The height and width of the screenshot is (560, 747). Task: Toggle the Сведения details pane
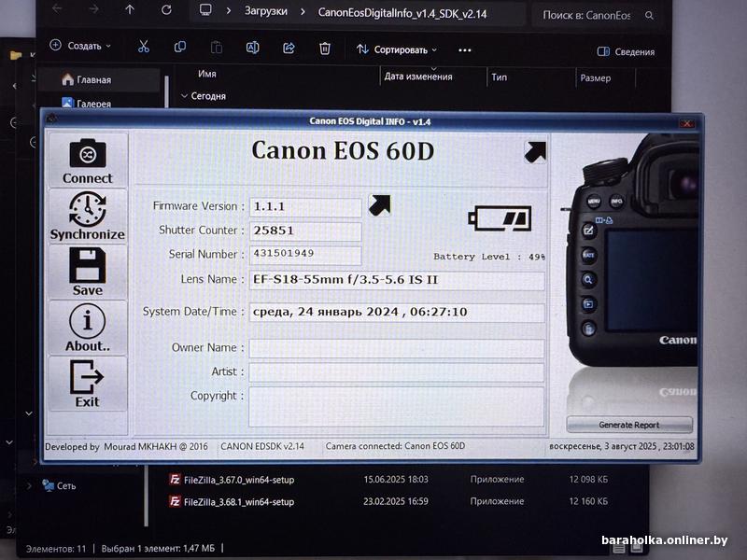coord(626,51)
